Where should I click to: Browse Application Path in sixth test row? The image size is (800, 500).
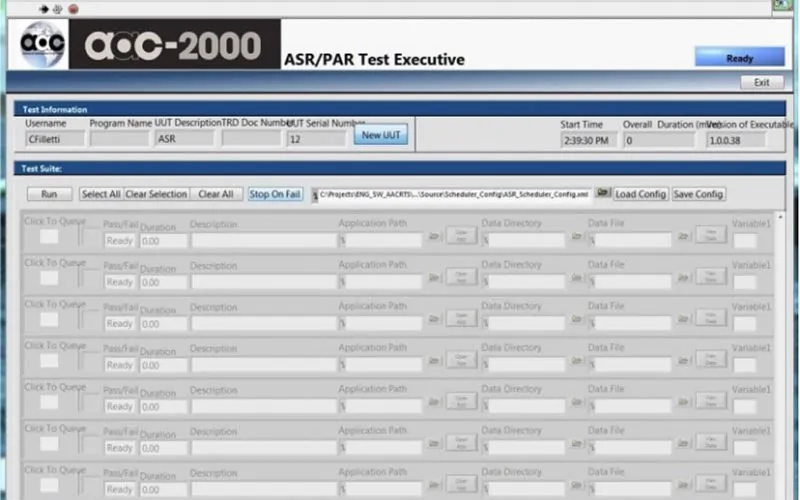(434, 443)
